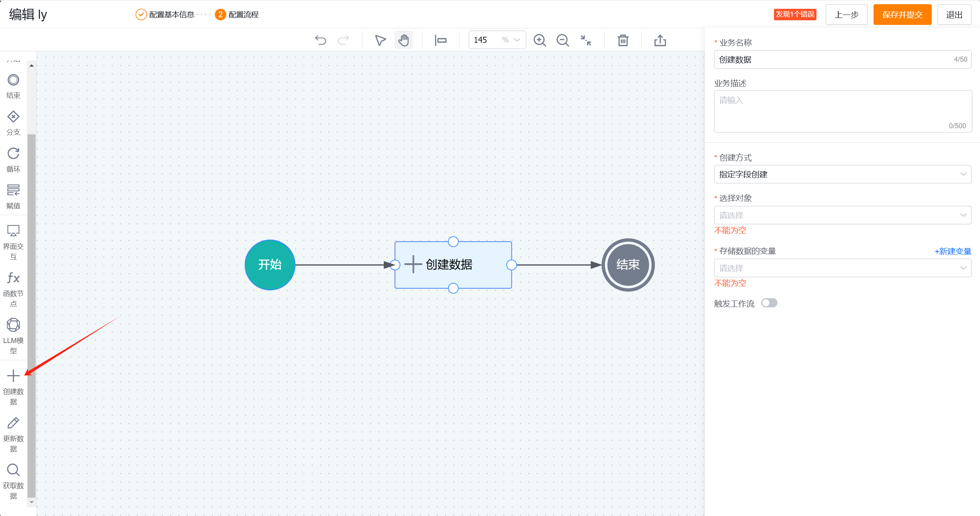This screenshot has height=516, width=980.
Task: Select the pointer selection tool
Action: [380, 40]
